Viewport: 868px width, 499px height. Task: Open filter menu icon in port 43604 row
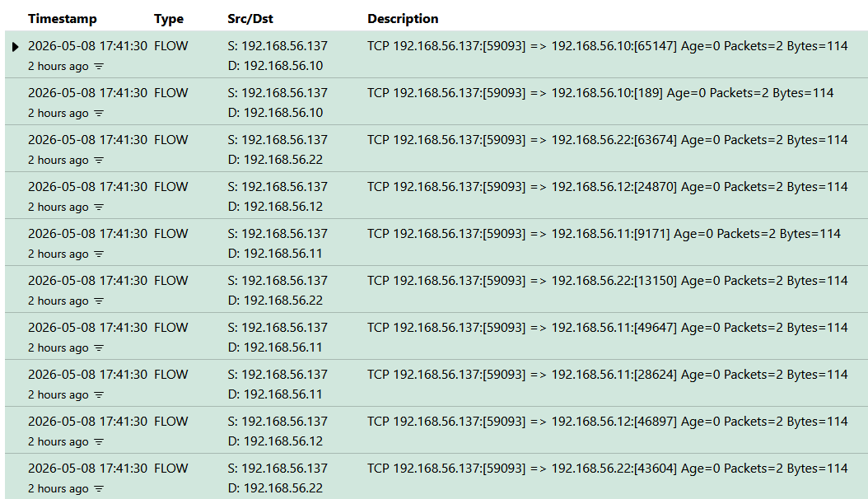point(99,489)
